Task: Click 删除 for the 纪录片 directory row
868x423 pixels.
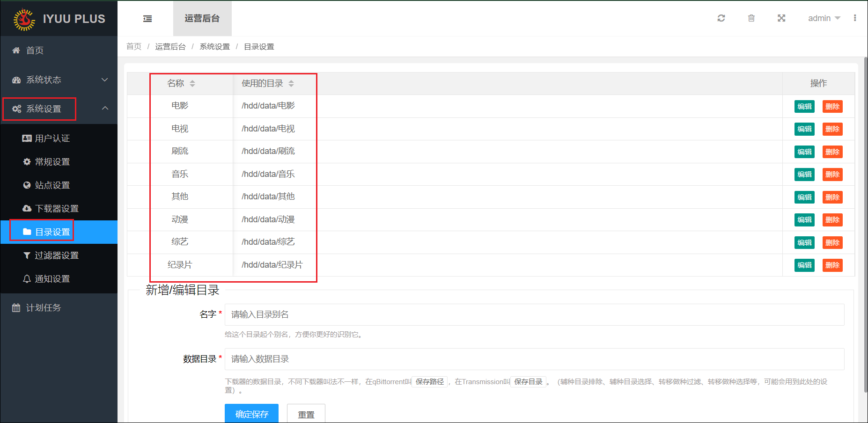Action: coord(832,265)
